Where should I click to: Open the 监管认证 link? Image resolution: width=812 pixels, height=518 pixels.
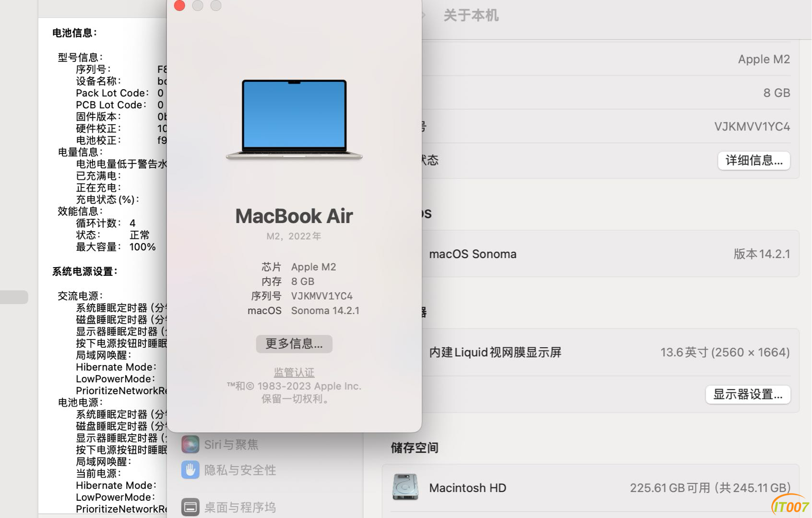pos(294,372)
